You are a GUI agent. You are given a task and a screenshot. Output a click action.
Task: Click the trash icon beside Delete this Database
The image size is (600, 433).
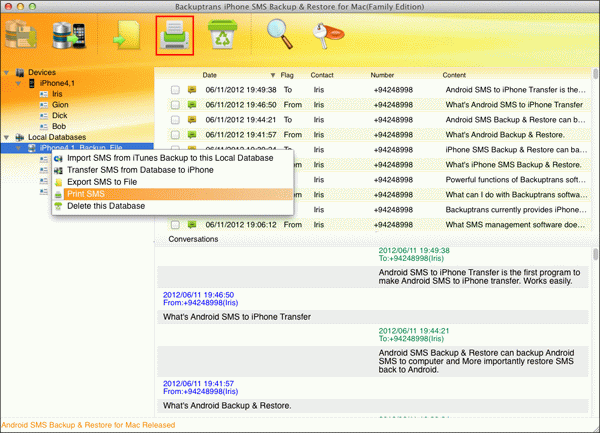(x=58, y=206)
